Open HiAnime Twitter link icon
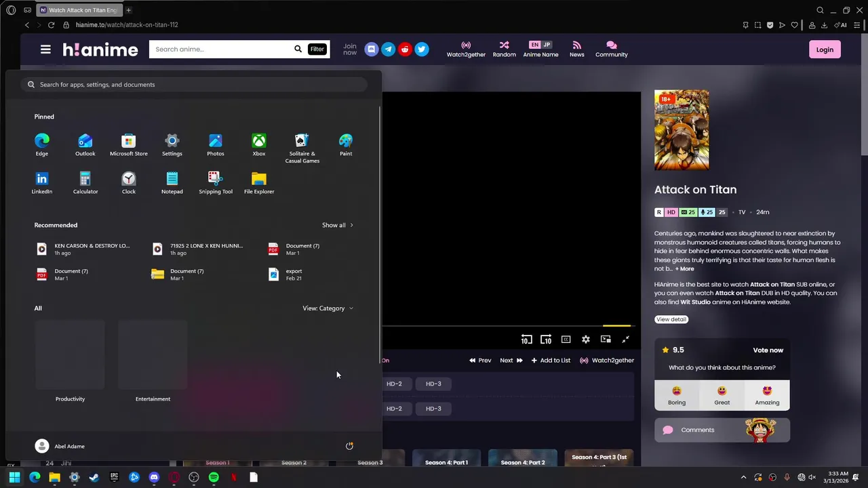 pos(422,49)
